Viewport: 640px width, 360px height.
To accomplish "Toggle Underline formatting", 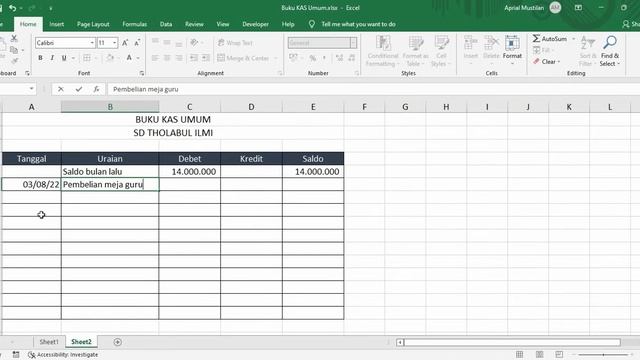I will point(64,58).
